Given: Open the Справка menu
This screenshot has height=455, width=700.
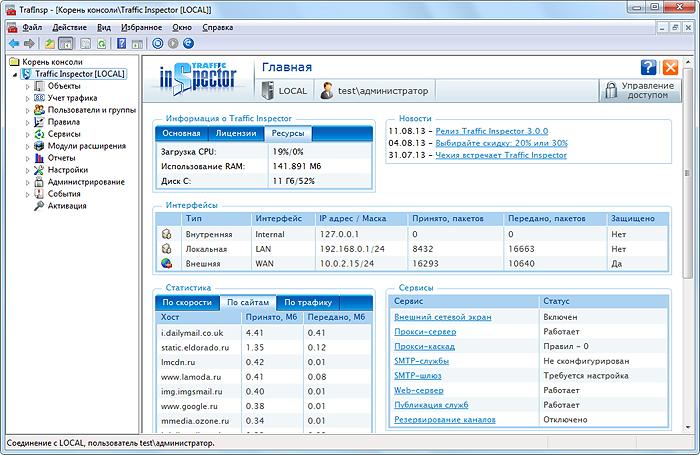Looking at the screenshot, I should tap(217, 27).
